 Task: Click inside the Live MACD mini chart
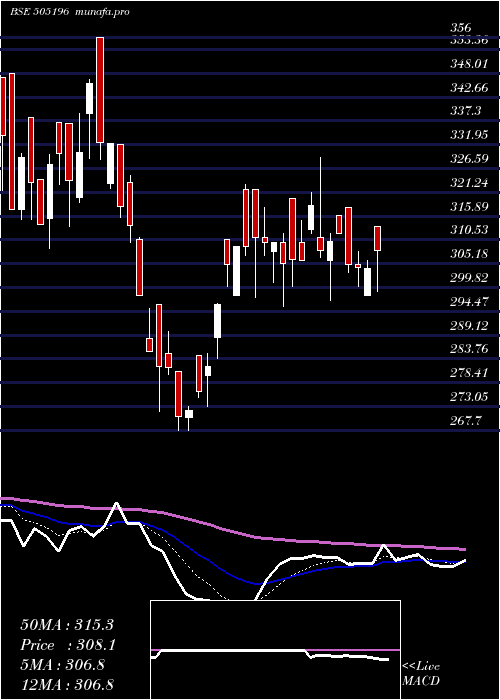tap(275, 650)
